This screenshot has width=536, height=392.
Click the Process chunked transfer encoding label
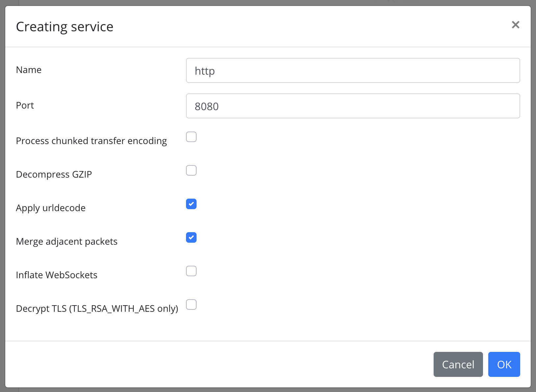click(91, 140)
